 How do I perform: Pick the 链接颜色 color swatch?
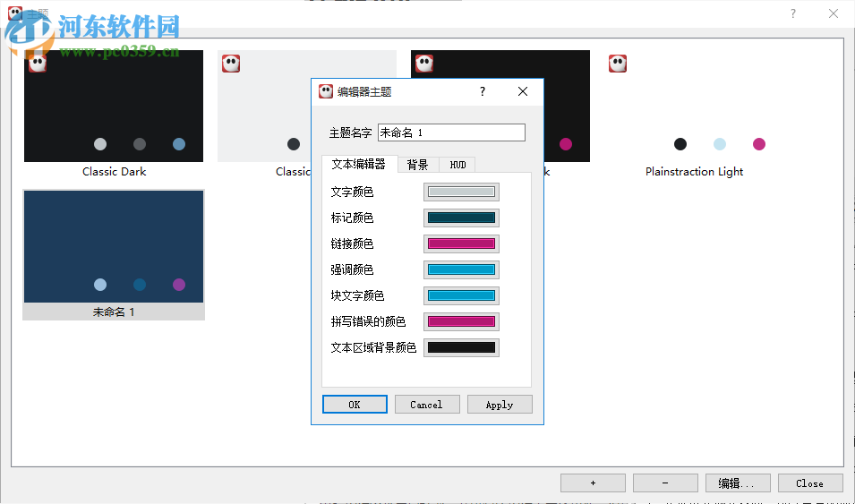click(x=461, y=243)
